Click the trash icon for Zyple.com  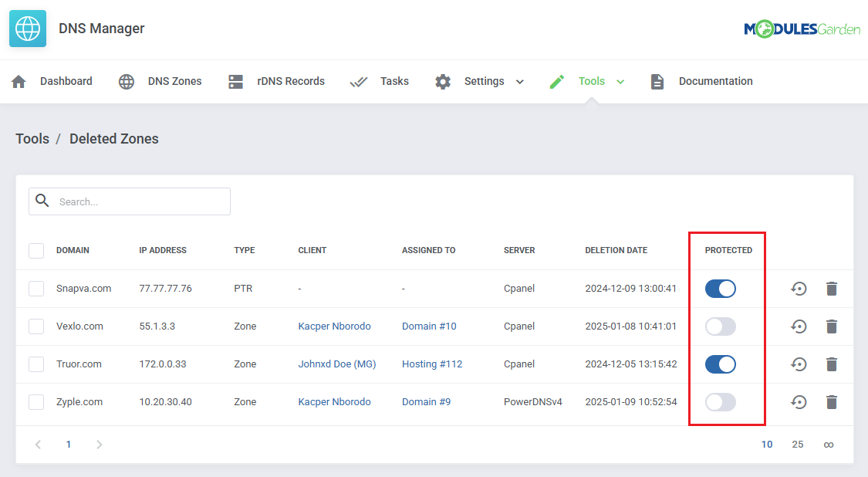pos(831,402)
